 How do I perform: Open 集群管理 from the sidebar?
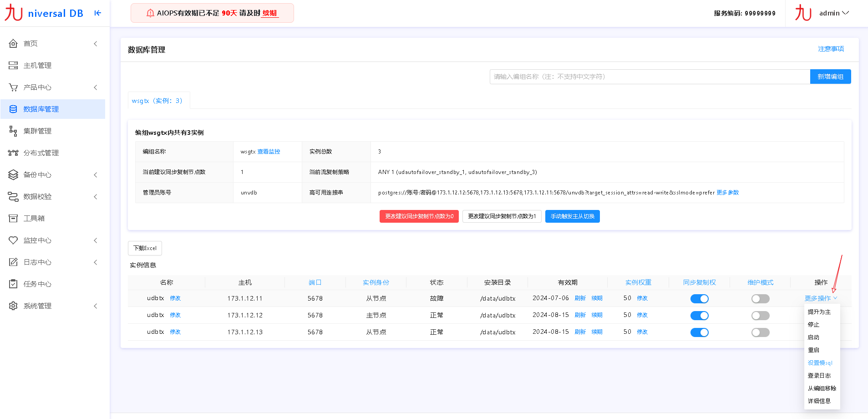38,131
